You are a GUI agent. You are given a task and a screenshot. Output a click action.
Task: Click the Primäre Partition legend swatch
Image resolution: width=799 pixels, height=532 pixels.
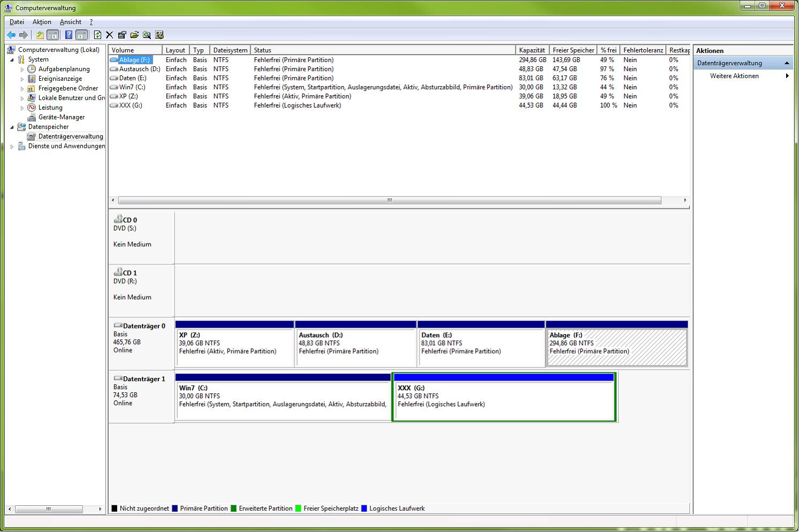tap(174, 508)
